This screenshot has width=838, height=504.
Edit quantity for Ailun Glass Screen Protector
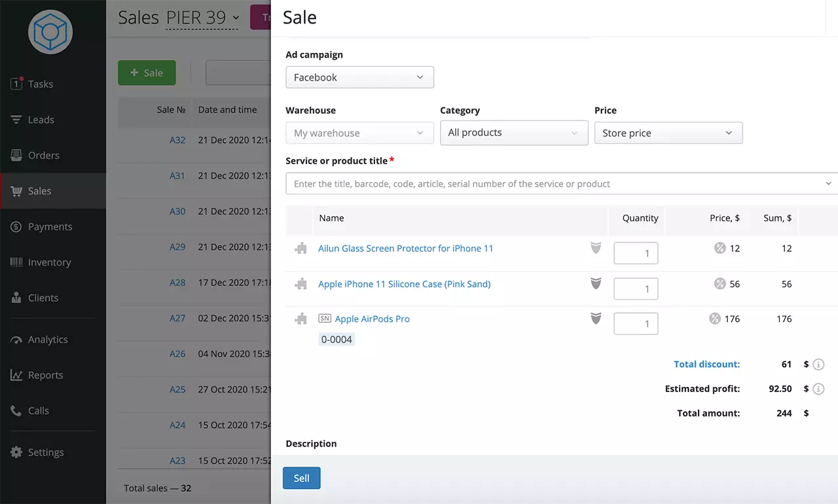click(636, 253)
